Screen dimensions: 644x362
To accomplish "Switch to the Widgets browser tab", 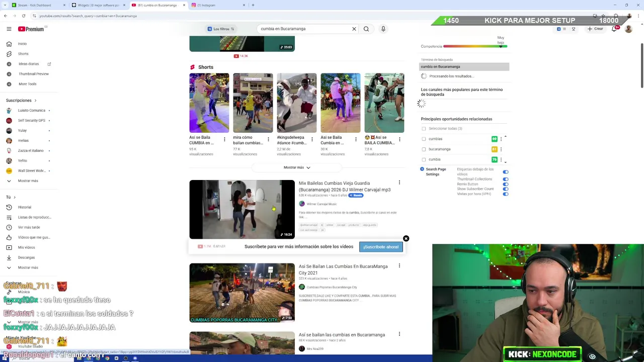I will [x=98, y=5].
